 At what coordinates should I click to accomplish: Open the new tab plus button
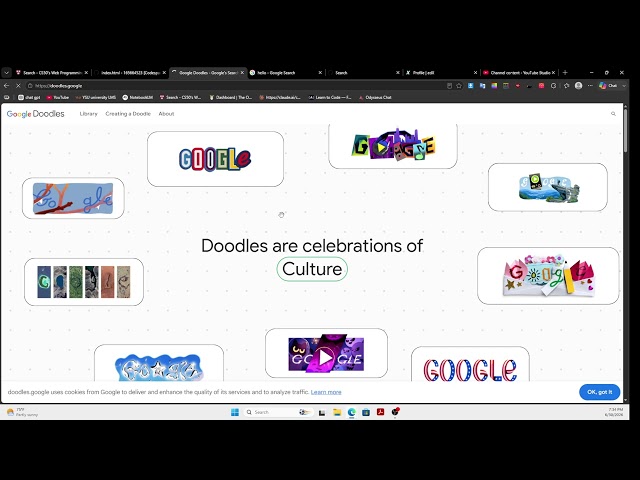pos(565,73)
